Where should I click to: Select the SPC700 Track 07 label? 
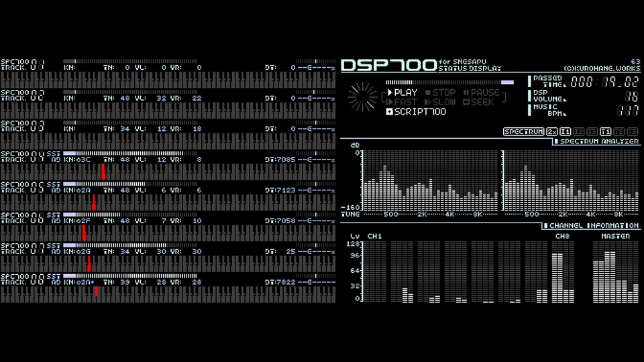click(x=23, y=249)
